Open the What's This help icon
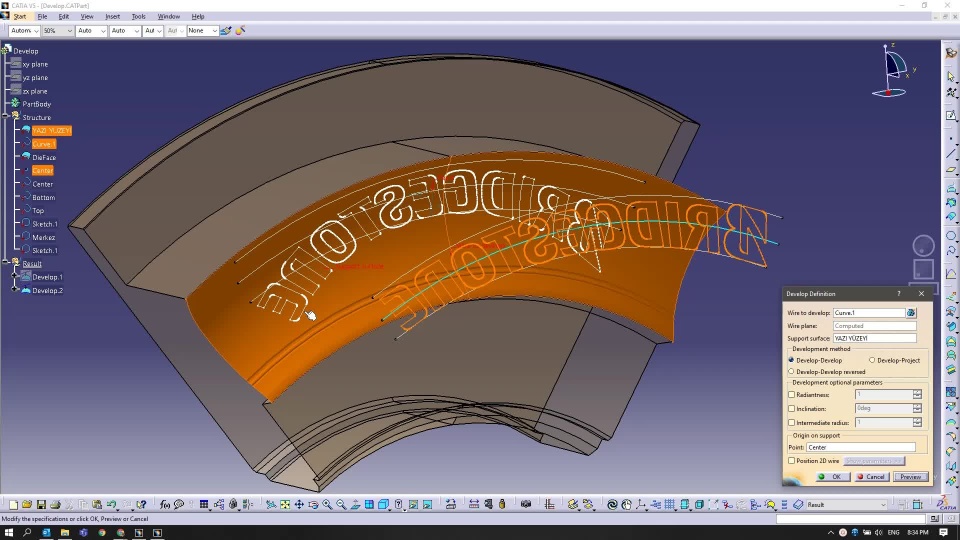Image resolution: width=960 pixels, height=540 pixels. pyautogui.click(x=141, y=504)
